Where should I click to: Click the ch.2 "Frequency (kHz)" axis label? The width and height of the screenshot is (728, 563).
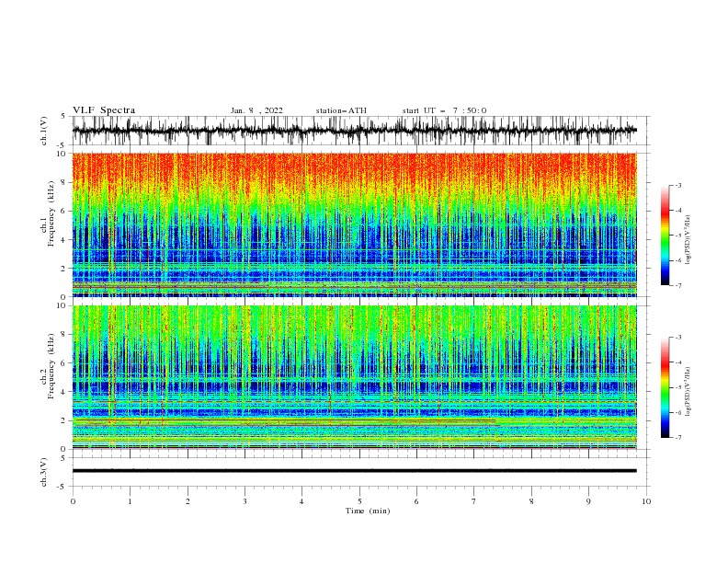(51, 366)
